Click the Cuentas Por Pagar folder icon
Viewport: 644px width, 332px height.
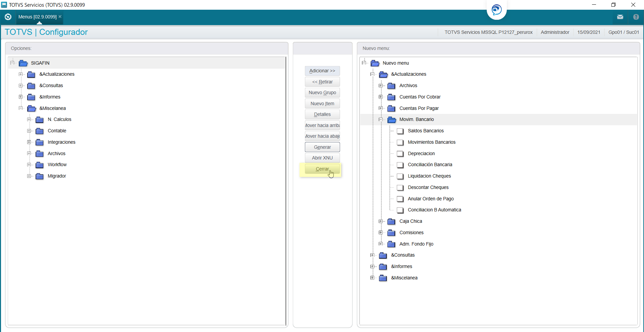[x=391, y=109]
